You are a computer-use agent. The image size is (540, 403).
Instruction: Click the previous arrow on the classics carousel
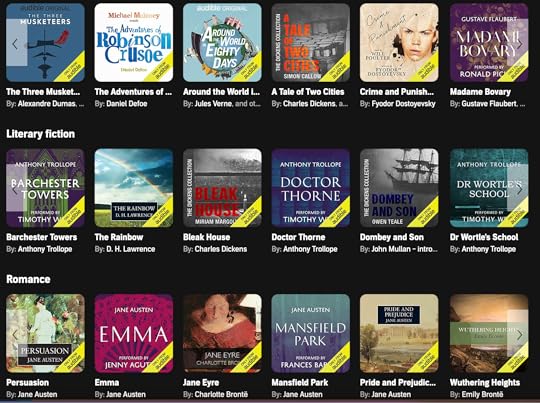pyautogui.click(x=16, y=43)
